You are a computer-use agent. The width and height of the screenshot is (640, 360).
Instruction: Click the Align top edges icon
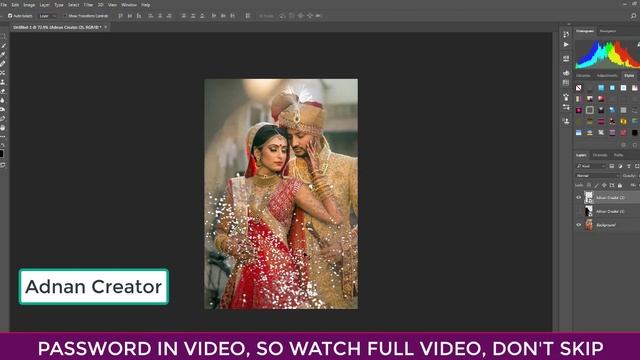click(x=120, y=16)
